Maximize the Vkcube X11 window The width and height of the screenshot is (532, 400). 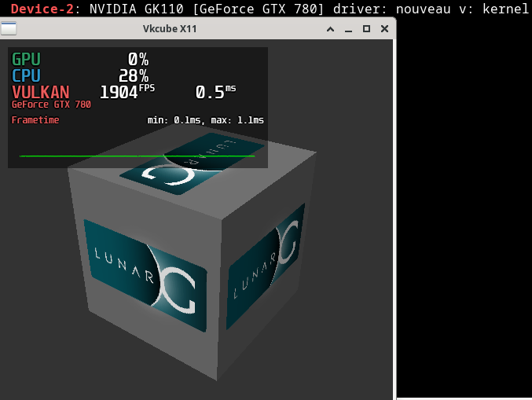coord(366,29)
